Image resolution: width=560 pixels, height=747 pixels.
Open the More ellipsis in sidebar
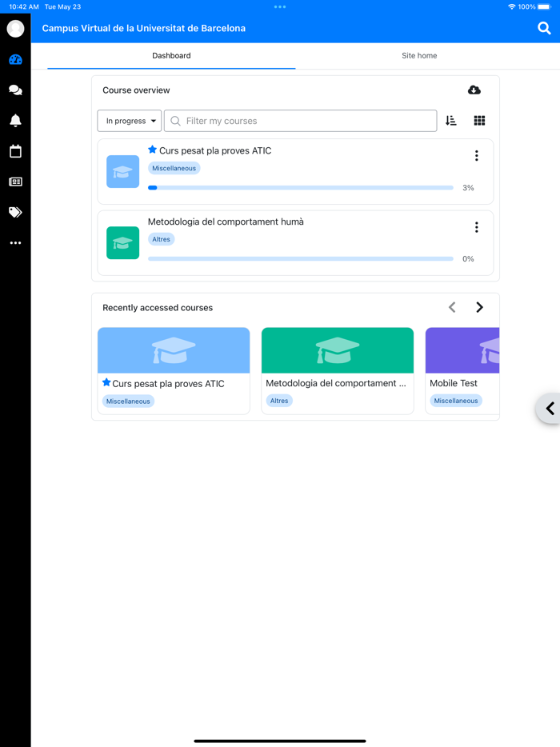point(15,243)
